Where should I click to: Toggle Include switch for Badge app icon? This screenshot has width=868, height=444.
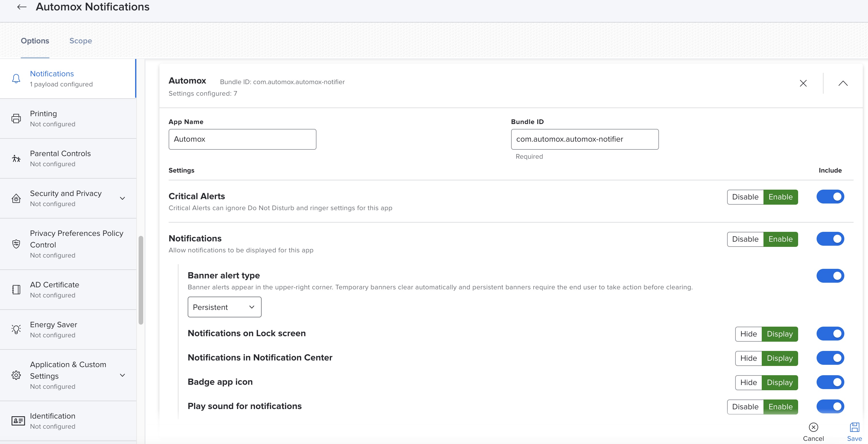830,382
